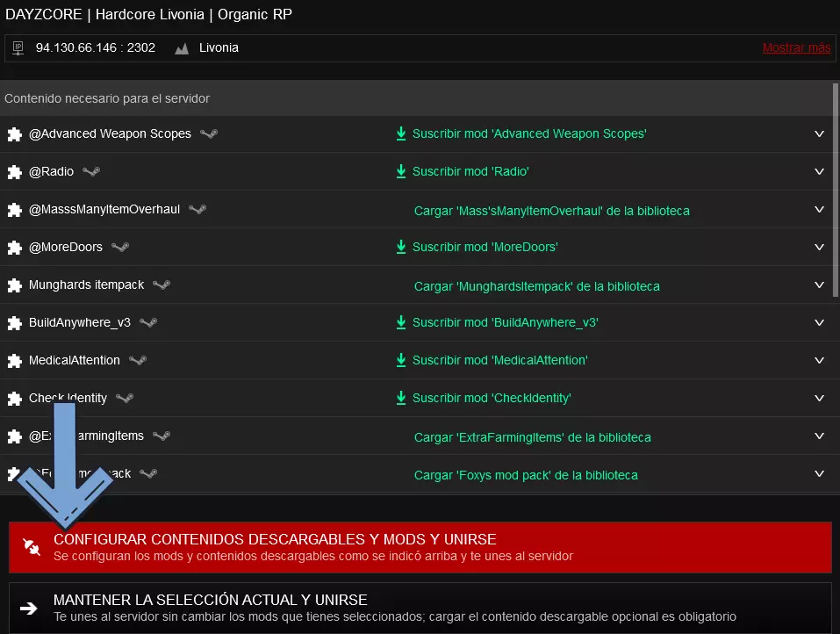Expand the ExtraFarmingItems row chevron
Image resolution: width=840 pixels, height=634 pixels.
point(819,436)
